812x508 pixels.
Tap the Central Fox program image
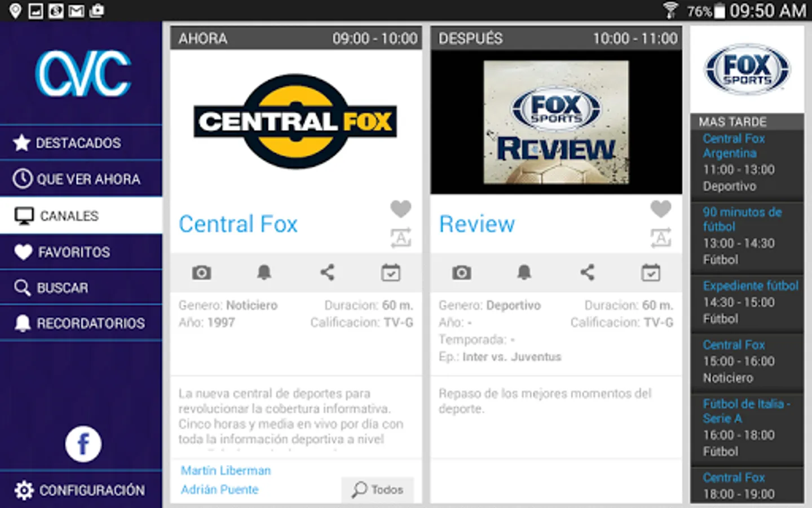tap(295, 121)
